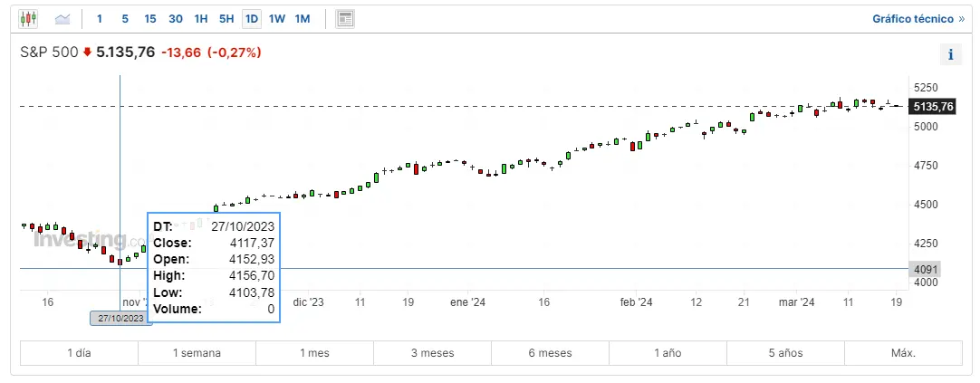Show the 6 meses range

(550, 353)
